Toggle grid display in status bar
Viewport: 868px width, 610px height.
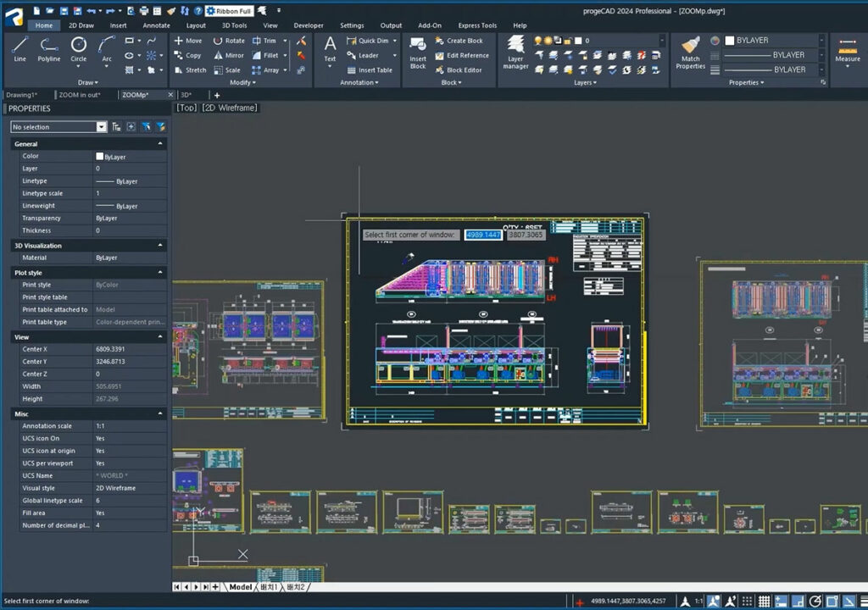pyautogui.click(x=764, y=602)
